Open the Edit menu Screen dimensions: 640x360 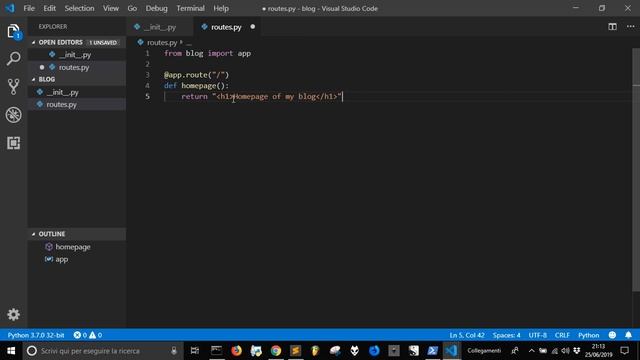pos(49,8)
